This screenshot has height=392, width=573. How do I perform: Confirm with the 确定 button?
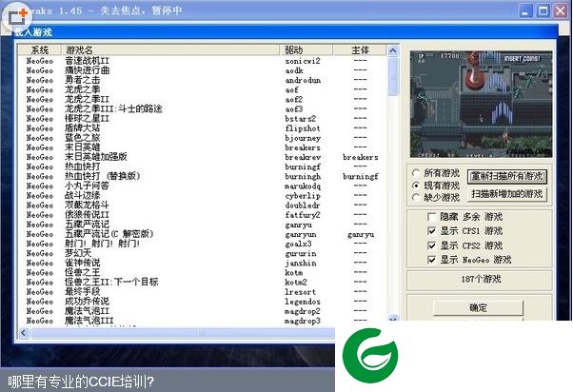pos(478,308)
